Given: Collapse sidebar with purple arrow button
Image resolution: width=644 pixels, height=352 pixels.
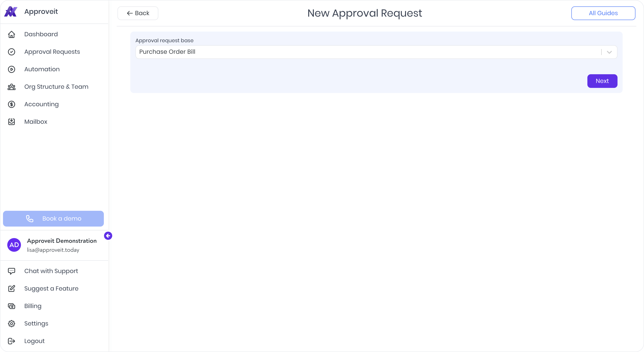Looking at the screenshot, I should [x=108, y=236].
